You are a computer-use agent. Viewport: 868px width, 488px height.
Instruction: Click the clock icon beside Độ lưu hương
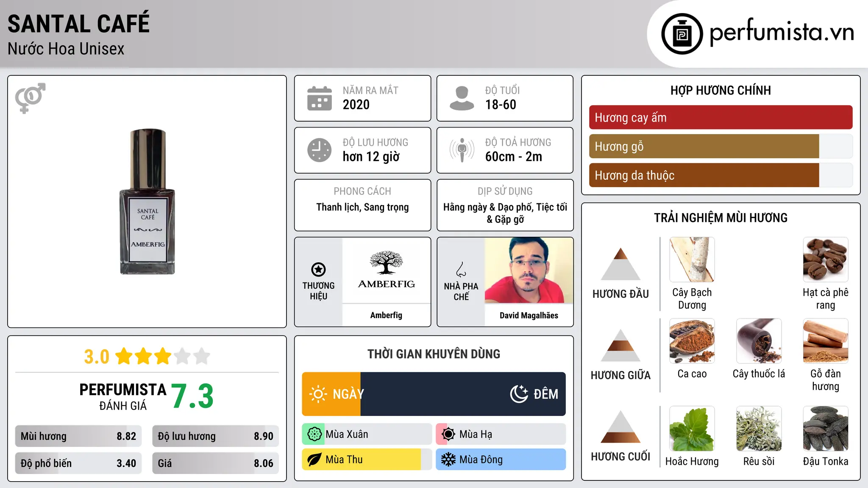click(x=320, y=150)
